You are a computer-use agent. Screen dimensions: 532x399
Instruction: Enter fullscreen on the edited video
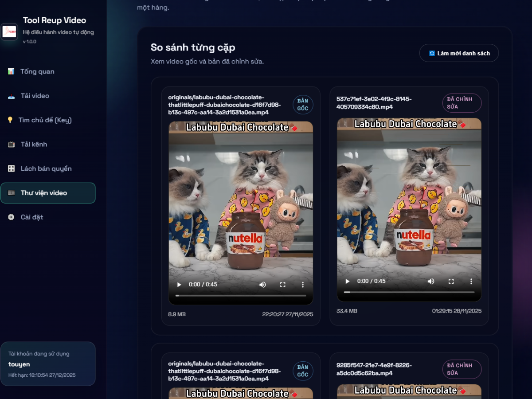451,282
